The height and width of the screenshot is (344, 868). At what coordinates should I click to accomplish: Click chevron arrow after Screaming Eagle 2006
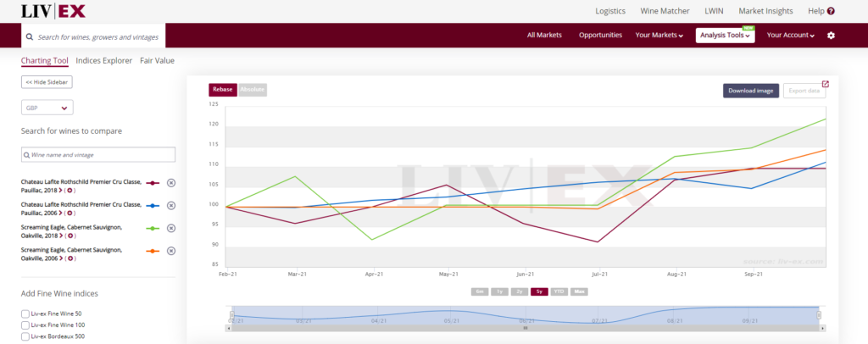(x=61, y=258)
